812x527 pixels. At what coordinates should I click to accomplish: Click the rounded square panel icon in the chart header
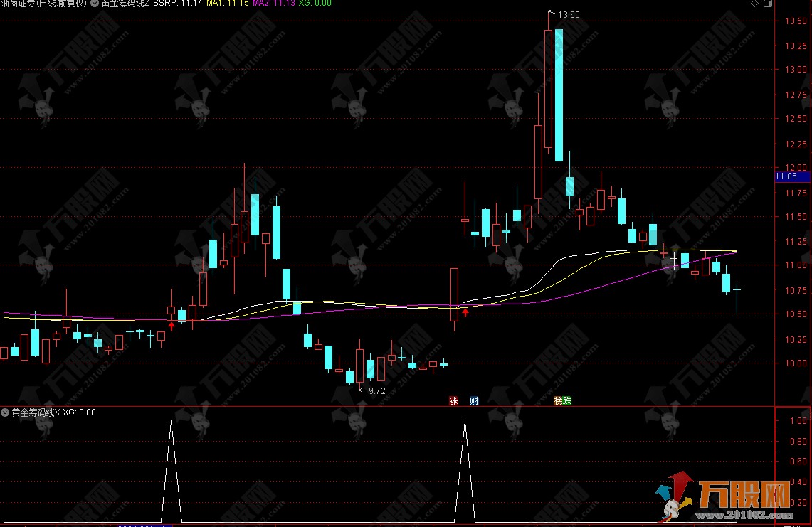pos(767,3)
